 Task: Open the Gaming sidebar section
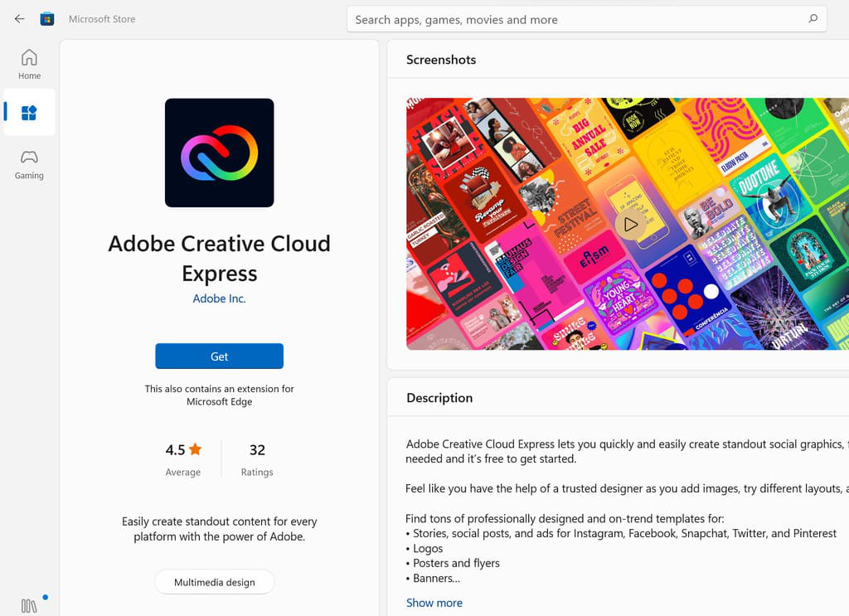tap(29, 164)
